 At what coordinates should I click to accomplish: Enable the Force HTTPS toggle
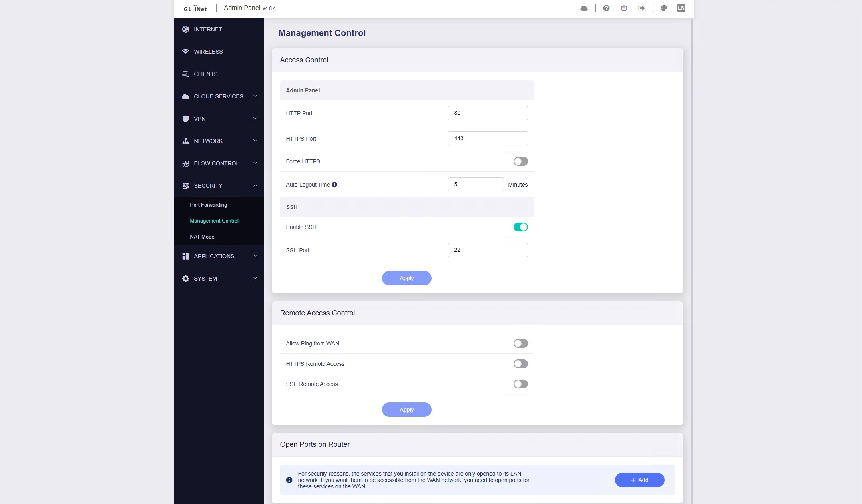coord(520,161)
